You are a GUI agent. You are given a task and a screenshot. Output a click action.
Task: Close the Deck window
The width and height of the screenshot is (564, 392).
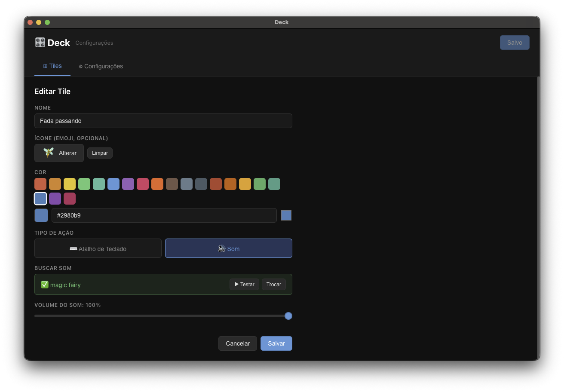coord(30,22)
